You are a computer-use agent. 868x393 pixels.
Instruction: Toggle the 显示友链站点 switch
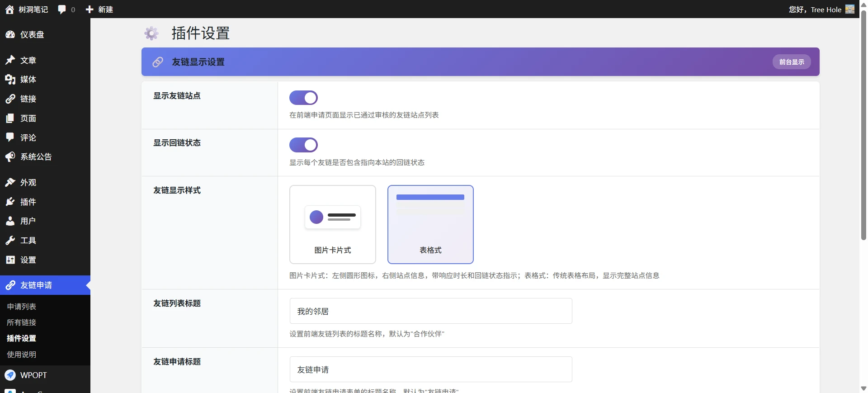point(303,98)
